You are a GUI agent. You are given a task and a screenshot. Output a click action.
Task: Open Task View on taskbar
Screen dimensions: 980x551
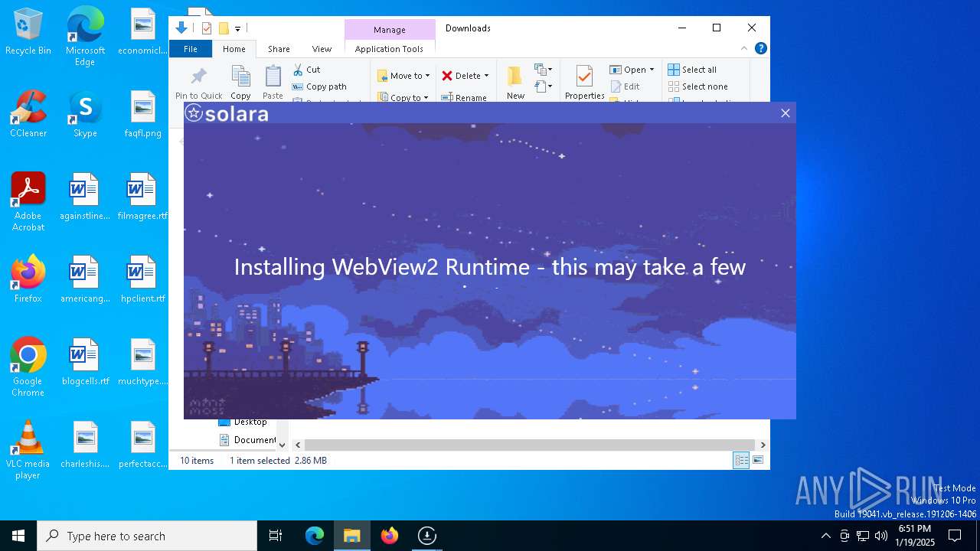coord(276,536)
